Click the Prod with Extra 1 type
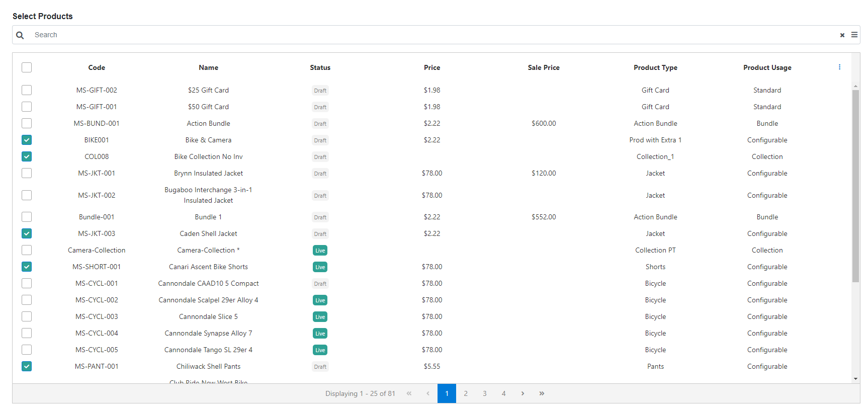Viewport: 868px width, 408px height. coord(655,140)
